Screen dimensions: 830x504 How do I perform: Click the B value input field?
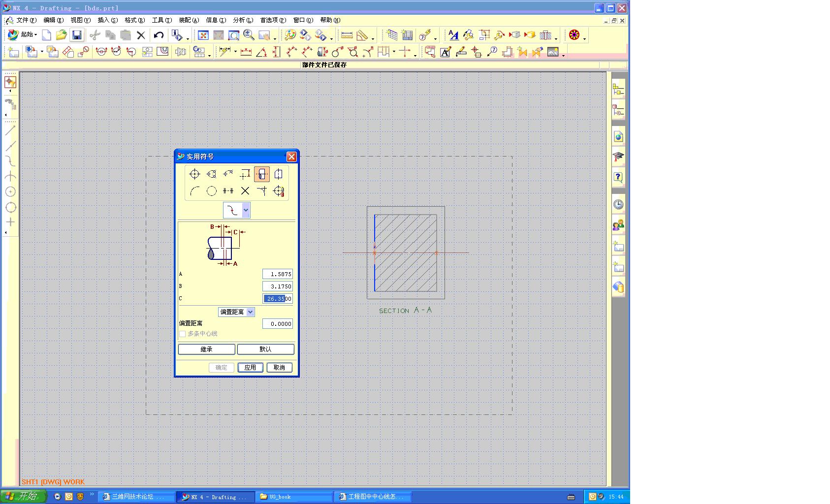pos(278,286)
